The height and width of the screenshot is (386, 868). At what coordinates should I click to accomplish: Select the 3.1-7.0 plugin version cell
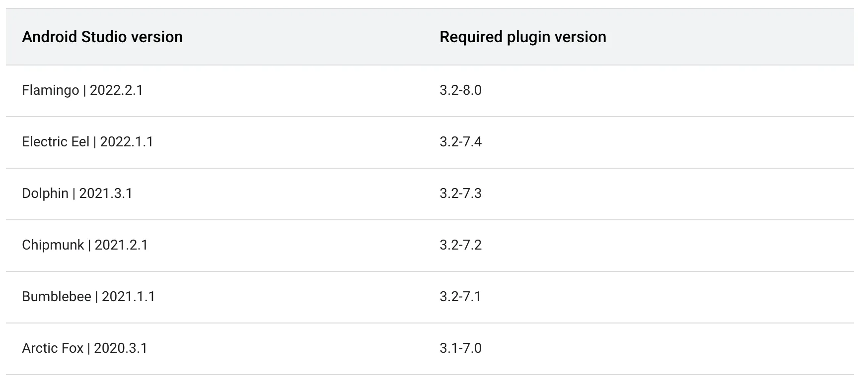coord(460,348)
